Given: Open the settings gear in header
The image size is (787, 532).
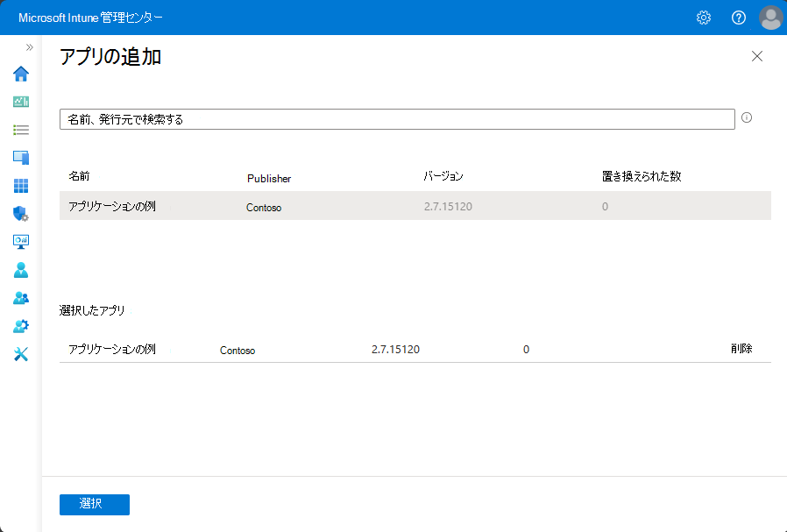Looking at the screenshot, I should (703, 18).
